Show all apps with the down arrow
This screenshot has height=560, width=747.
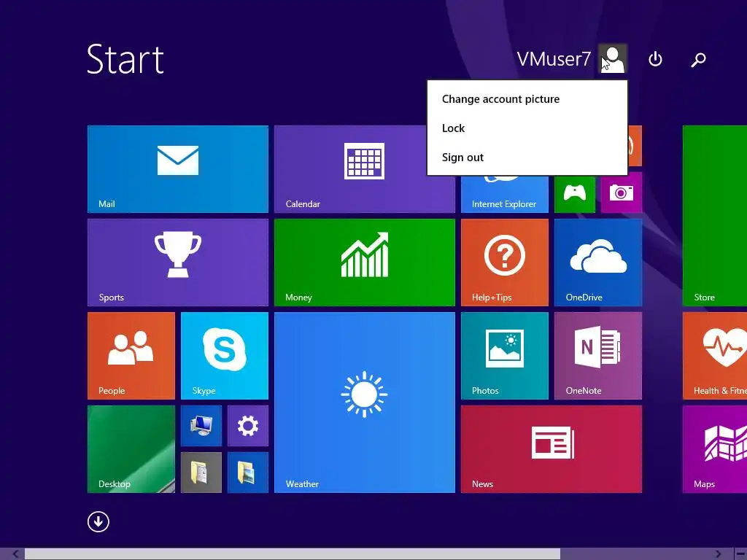[x=98, y=522]
